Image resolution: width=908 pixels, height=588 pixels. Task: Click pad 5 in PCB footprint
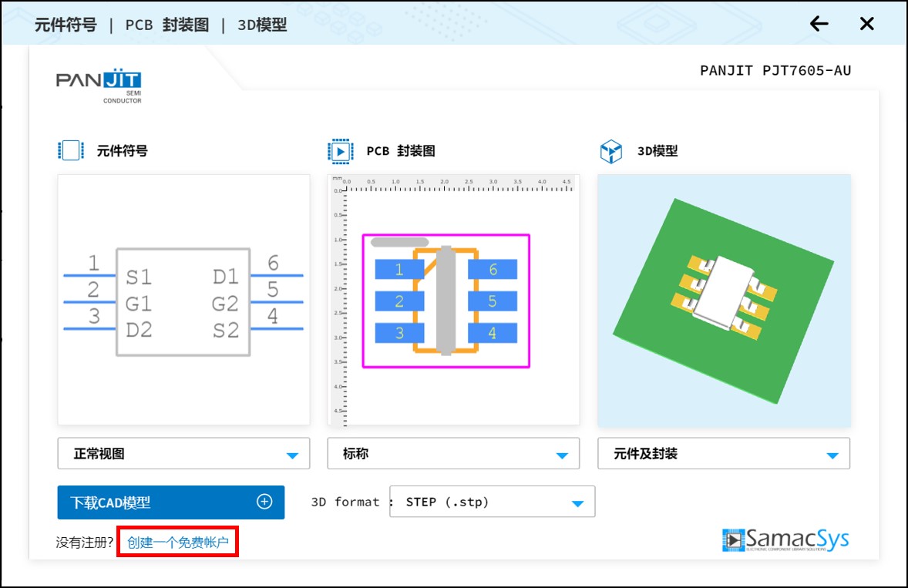click(x=493, y=301)
